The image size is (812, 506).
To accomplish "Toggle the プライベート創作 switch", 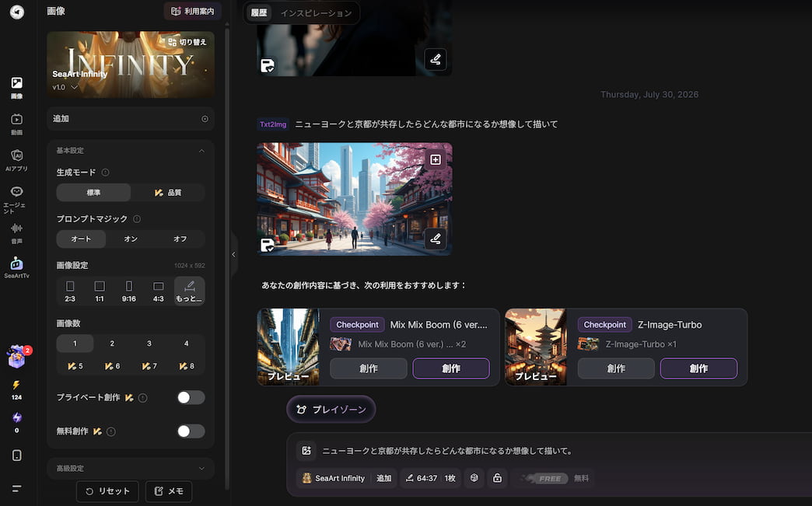I will click(191, 397).
